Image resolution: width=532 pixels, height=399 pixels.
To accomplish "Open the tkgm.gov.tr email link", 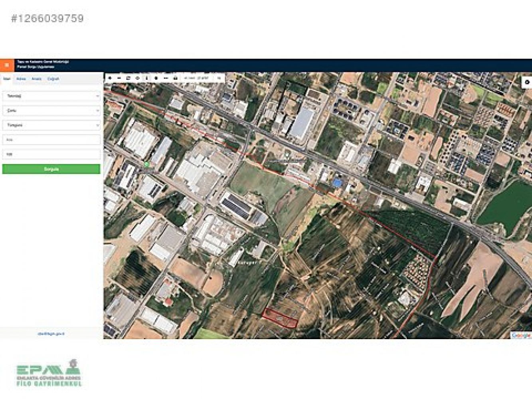I will point(51,334).
